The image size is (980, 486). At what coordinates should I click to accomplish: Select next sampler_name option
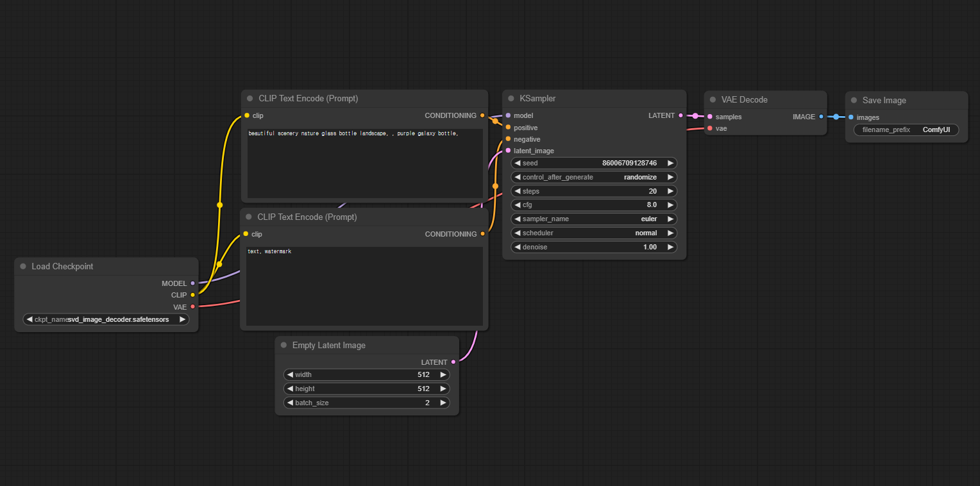[670, 219]
